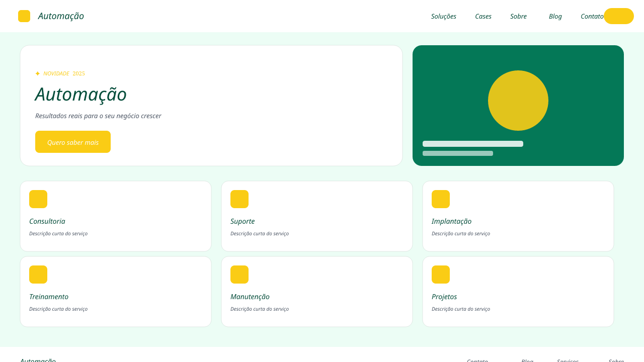The height and width of the screenshot is (362, 644).
Task: Open the Sobre nav link
Action: coord(518,16)
